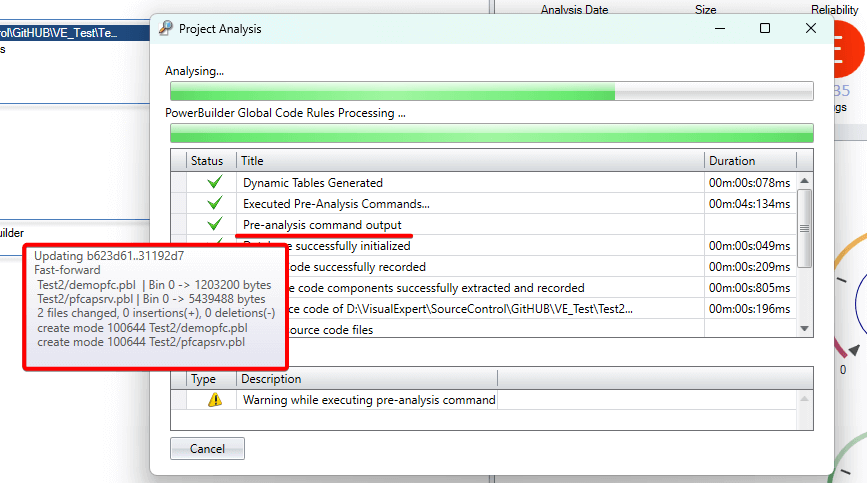Click the red reliability badge in background window
This screenshot has height=483, width=867.
point(848,49)
